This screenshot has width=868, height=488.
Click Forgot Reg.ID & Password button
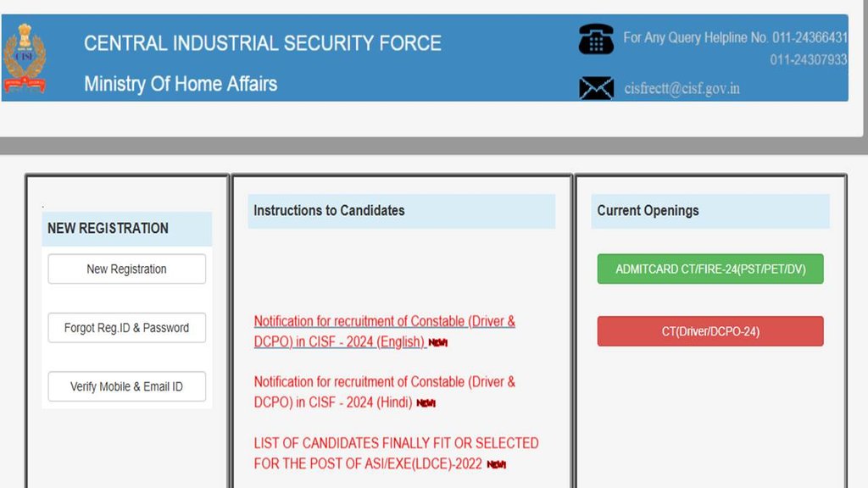[x=127, y=328]
